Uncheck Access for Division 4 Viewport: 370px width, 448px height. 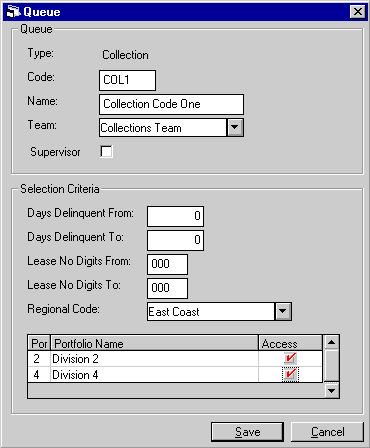(x=290, y=374)
